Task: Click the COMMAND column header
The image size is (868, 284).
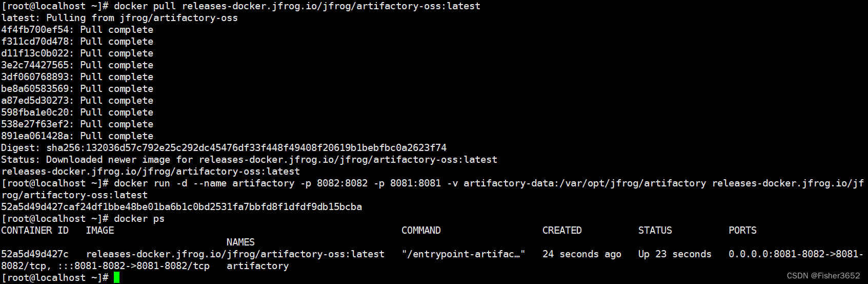Action: [421, 231]
